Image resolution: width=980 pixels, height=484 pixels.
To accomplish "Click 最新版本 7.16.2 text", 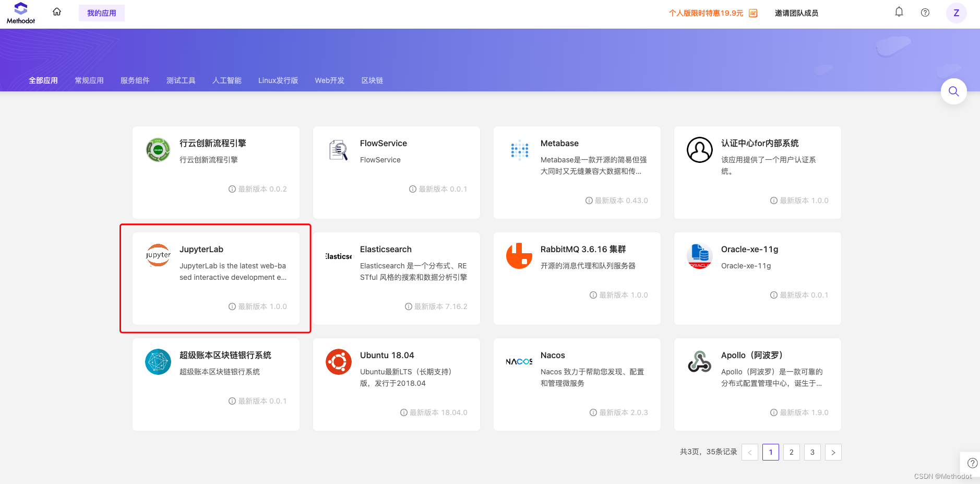I will 441,306.
